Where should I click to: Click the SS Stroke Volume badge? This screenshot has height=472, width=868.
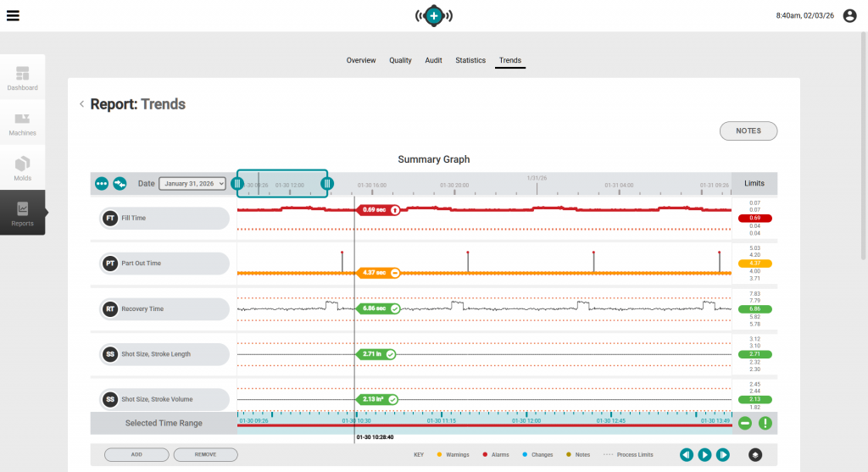110,399
